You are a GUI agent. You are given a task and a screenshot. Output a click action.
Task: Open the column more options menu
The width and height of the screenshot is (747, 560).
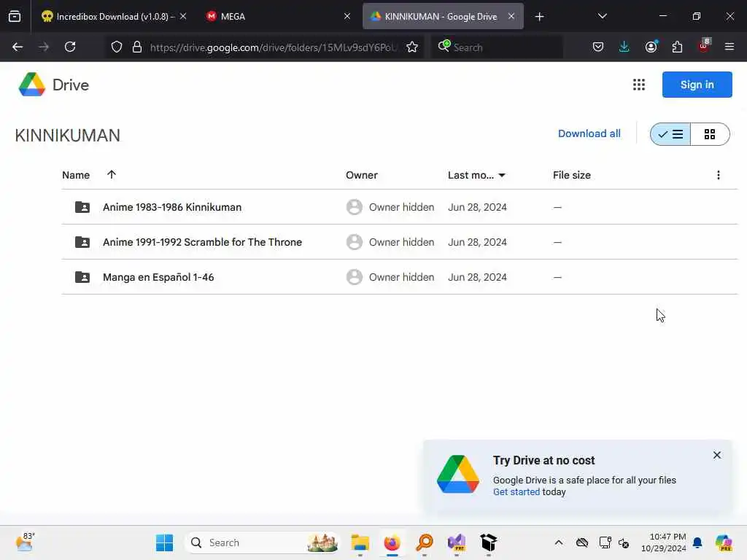[718, 175]
